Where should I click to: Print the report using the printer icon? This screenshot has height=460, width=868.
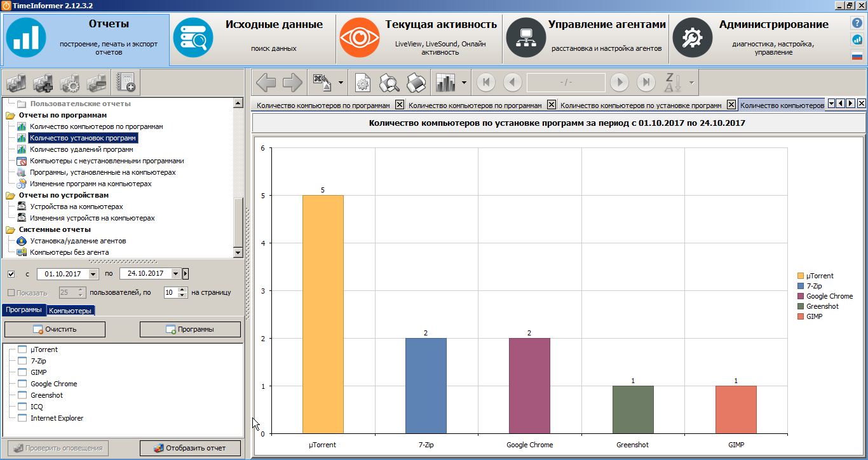416,83
